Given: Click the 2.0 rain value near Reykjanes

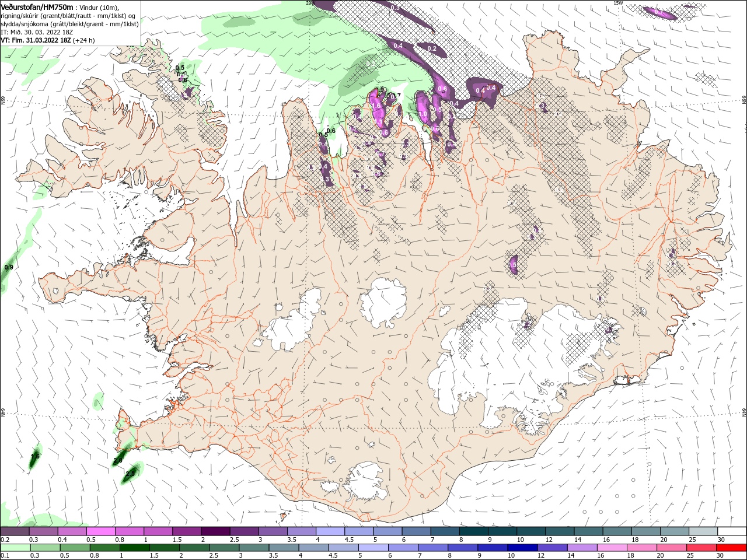Looking at the screenshot, I should click(117, 461).
